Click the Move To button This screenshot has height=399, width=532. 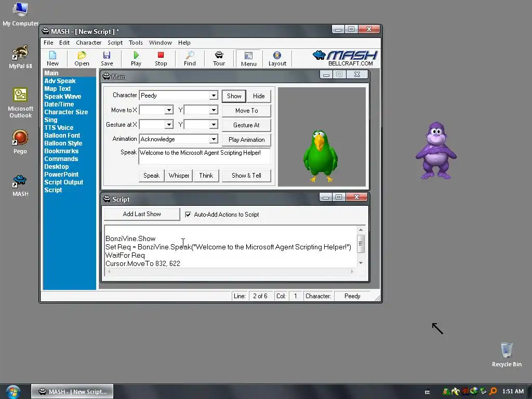tap(246, 111)
